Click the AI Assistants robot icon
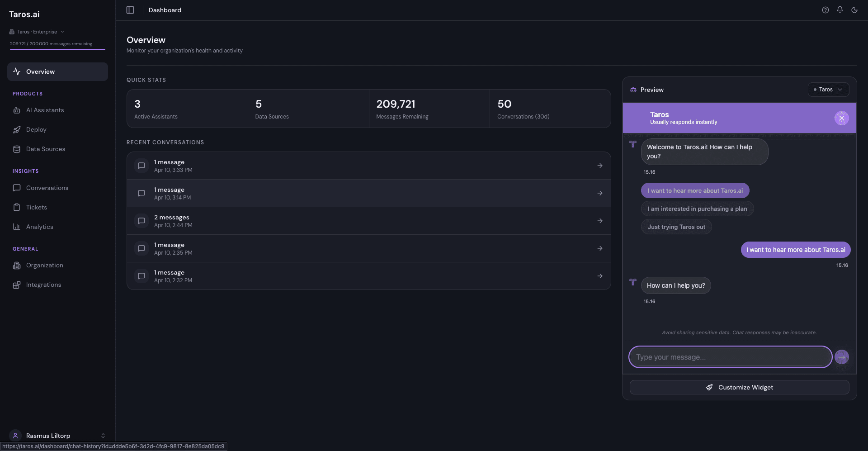Screen dimensions: 868x451 click(x=17, y=110)
